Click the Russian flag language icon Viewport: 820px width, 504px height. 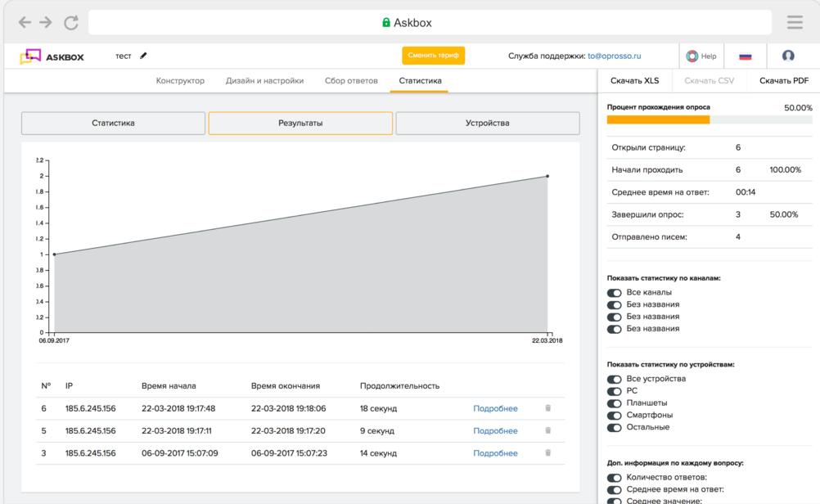click(x=745, y=56)
